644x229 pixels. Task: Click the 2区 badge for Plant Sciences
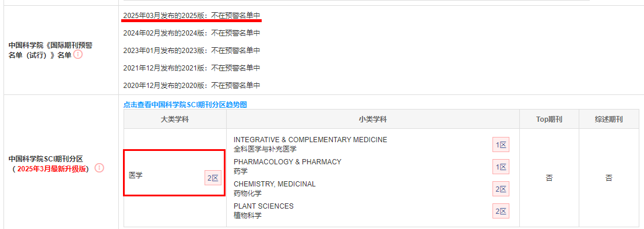coord(501,211)
